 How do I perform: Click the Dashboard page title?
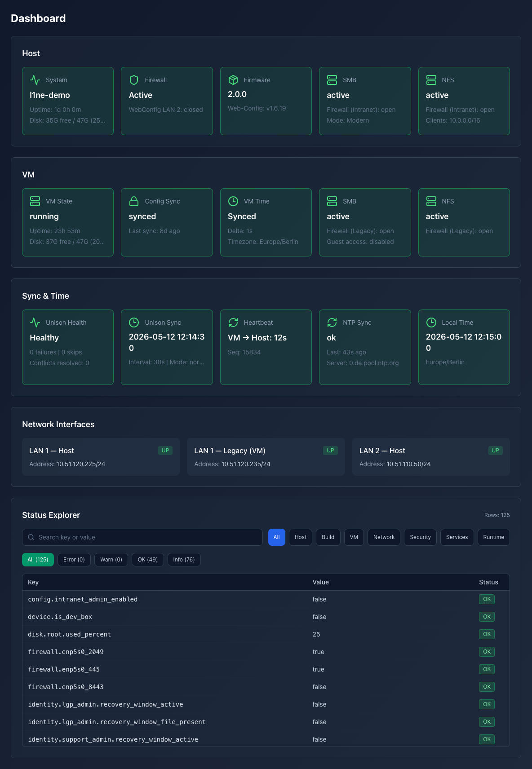tap(38, 18)
